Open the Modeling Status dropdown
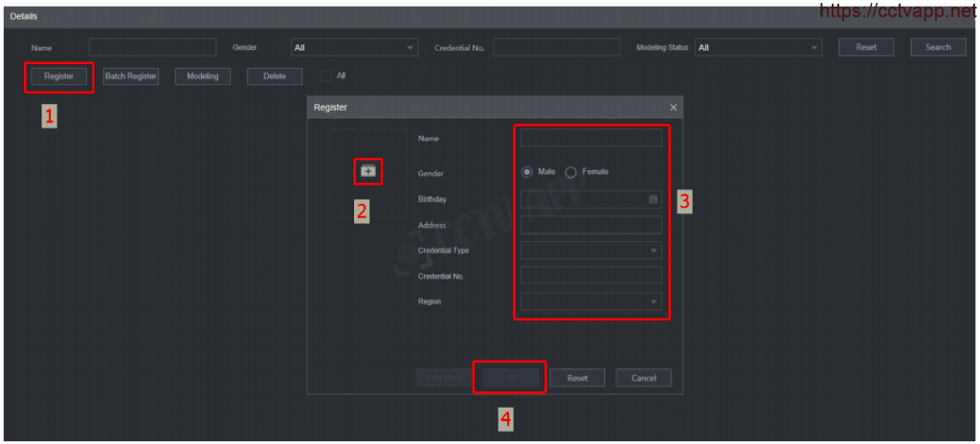The width and height of the screenshot is (980, 444). pos(758,47)
